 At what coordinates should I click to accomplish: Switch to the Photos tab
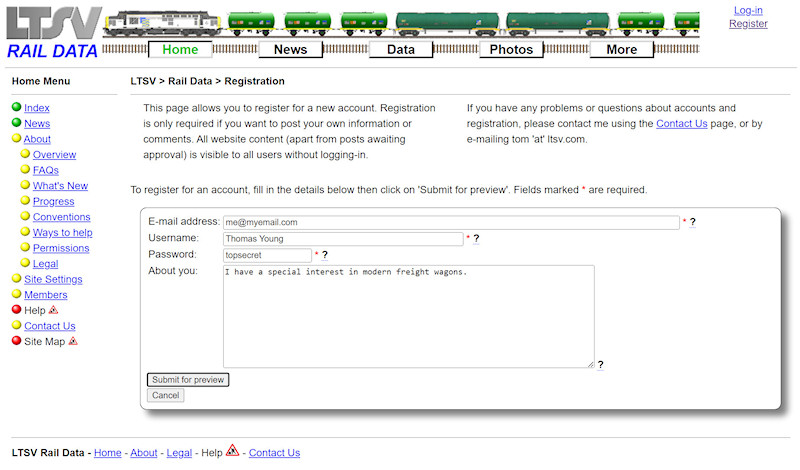tap(511, 49)
